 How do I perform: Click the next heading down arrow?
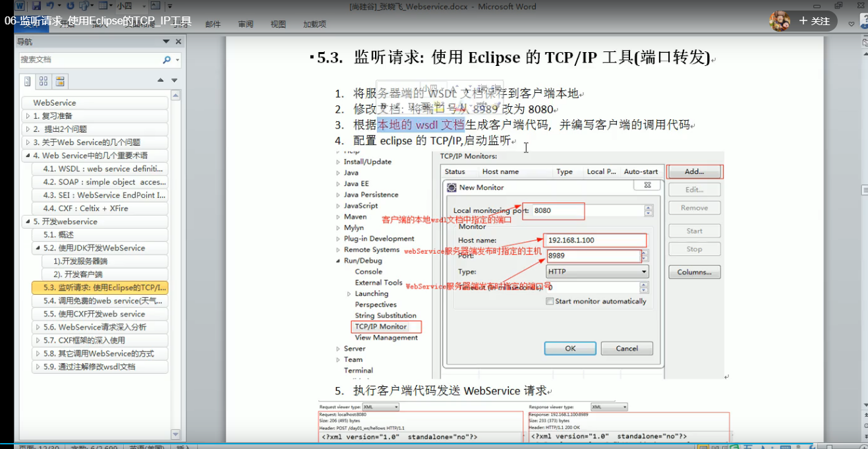point(174,80)
